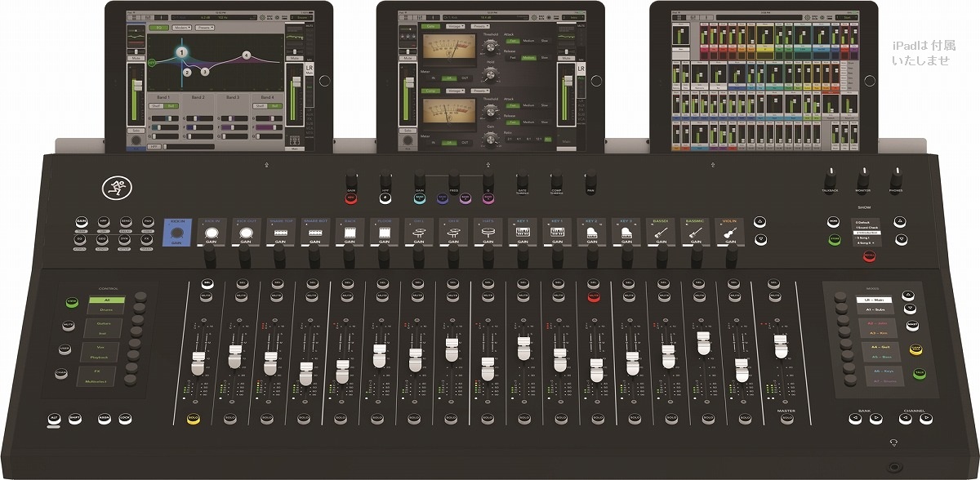Select the All group in CONTROL list
Screen dimensions: 980x480
pos(107,300)
